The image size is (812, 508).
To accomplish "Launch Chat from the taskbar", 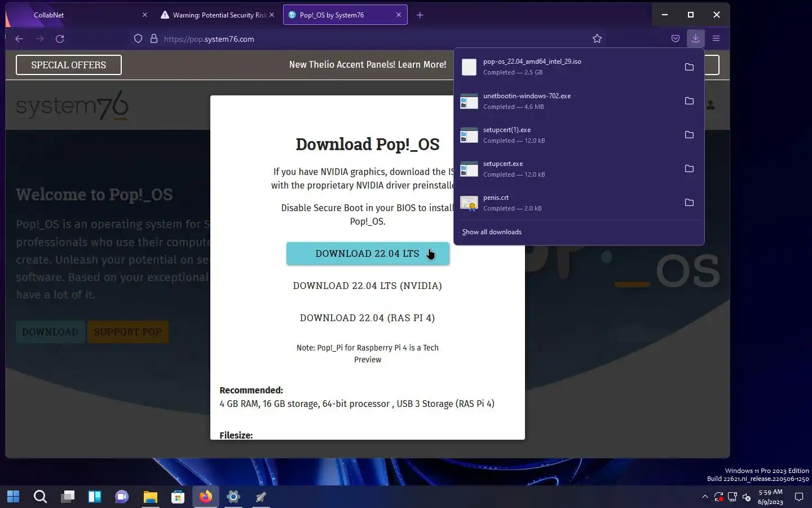I will coord(122,497).
